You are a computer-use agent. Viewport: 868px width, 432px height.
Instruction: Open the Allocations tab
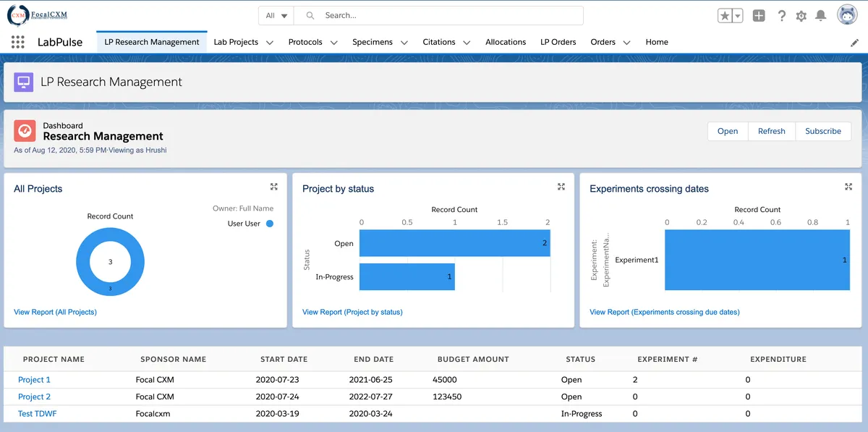pos(506,42)
